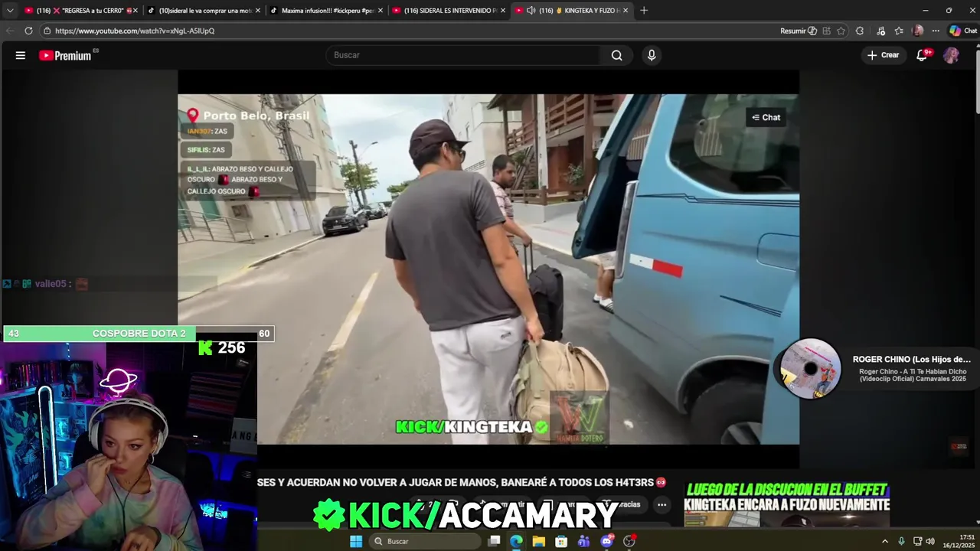The image size is (980, 551).
Task: Open Microsoft Store from the taskbar
Action: (561, 541)
